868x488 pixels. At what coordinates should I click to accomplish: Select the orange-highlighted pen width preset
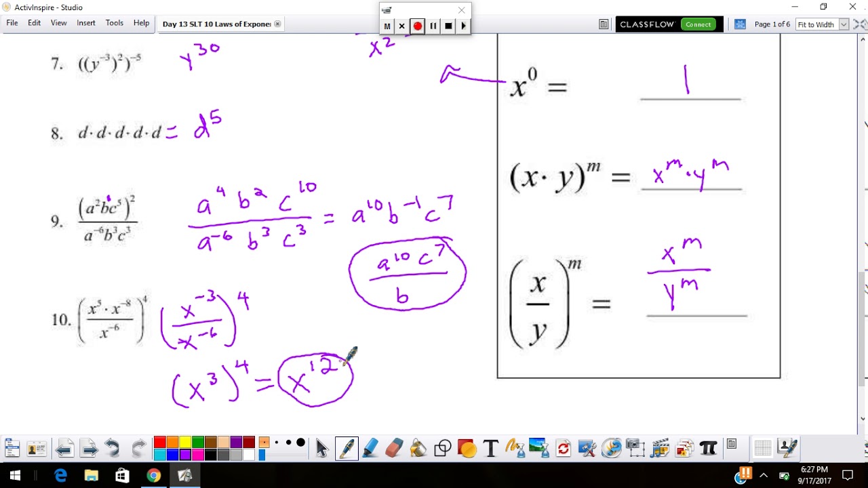(264, 443)
